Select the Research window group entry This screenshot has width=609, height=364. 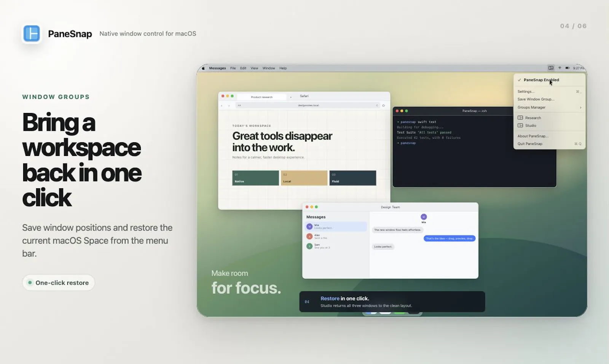[549, 118]
